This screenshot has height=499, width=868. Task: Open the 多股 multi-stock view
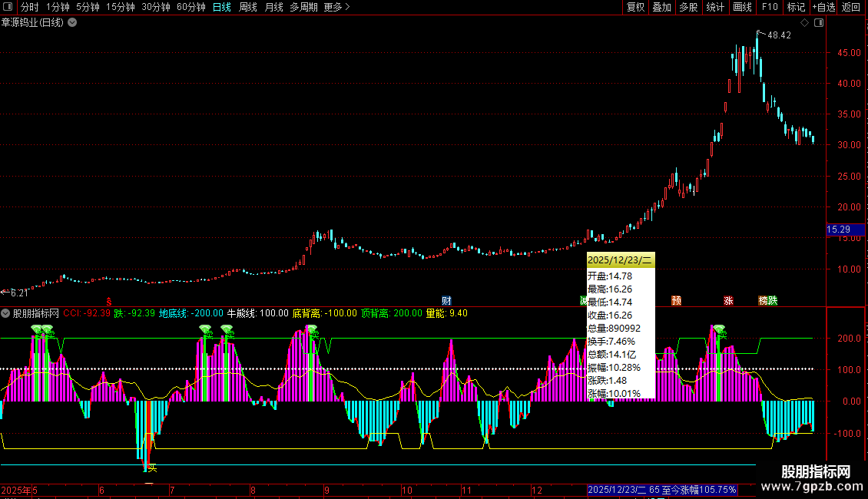click(688, 7)
